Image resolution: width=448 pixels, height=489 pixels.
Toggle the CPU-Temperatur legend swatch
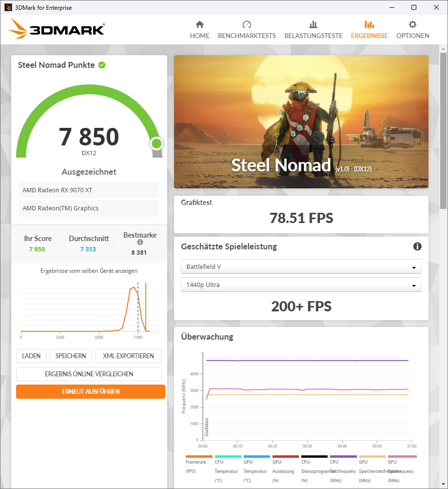[x=228, y=457]
